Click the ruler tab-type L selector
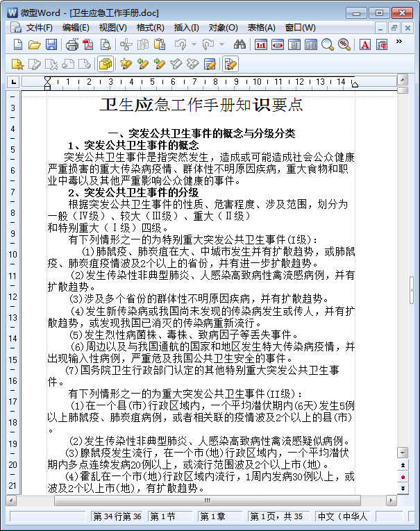 (x=13, y=82)
